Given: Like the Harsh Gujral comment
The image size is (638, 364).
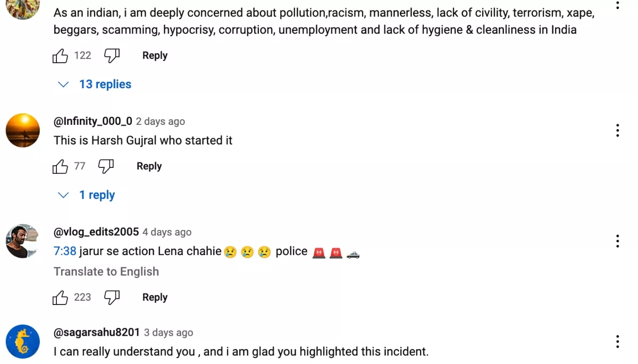Looking at the screenshot, I should 60,166.
